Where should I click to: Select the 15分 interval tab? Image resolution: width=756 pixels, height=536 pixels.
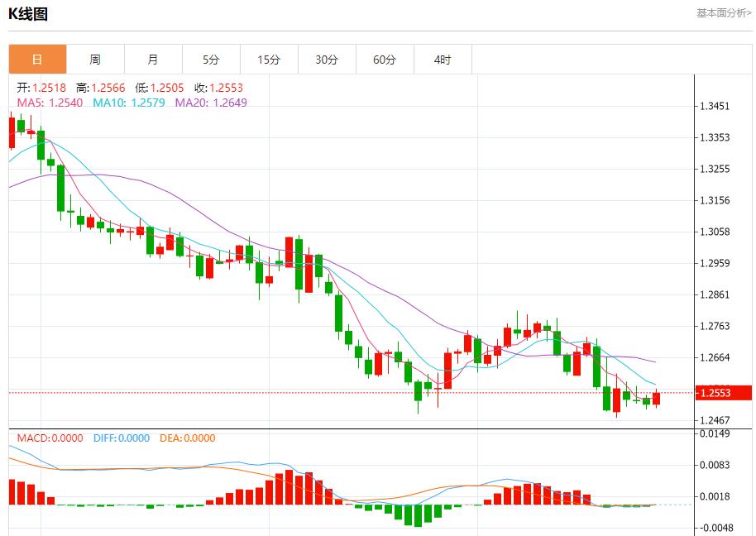coord(269,60)
